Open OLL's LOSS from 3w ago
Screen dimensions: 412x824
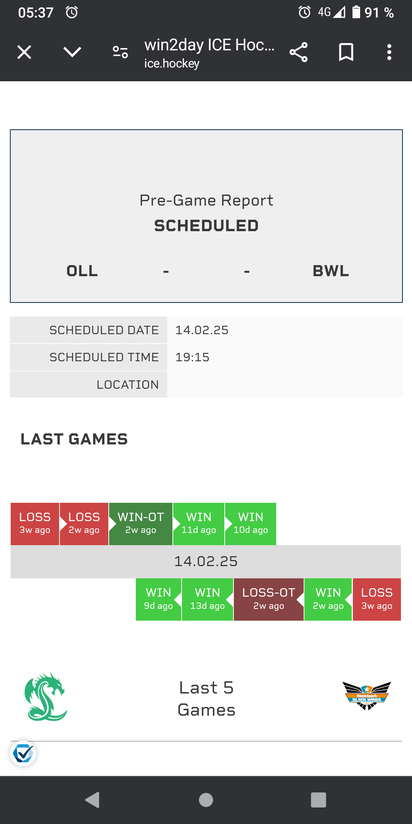tap(35, 523)
